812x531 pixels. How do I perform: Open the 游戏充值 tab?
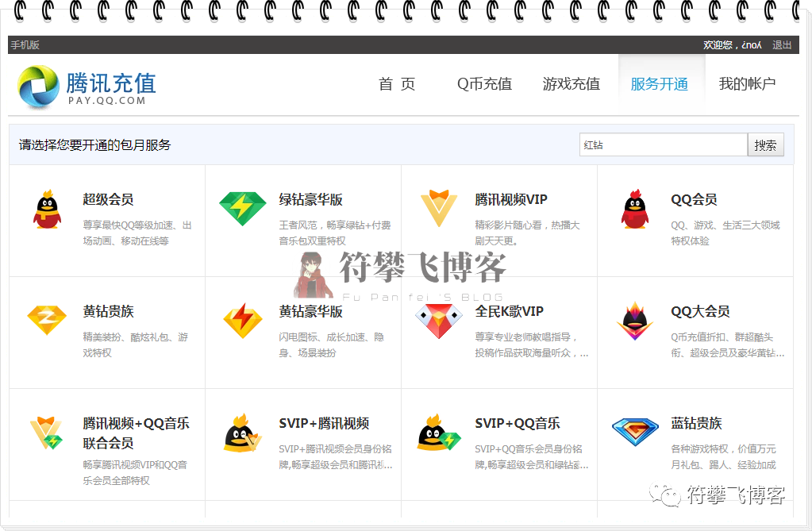coord(571,84)
